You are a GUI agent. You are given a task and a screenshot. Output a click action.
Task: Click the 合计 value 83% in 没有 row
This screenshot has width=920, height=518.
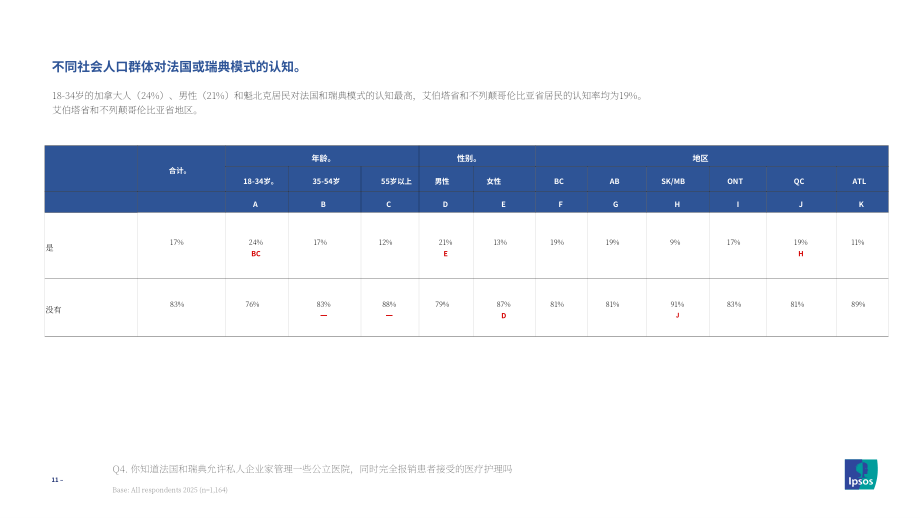177,304
